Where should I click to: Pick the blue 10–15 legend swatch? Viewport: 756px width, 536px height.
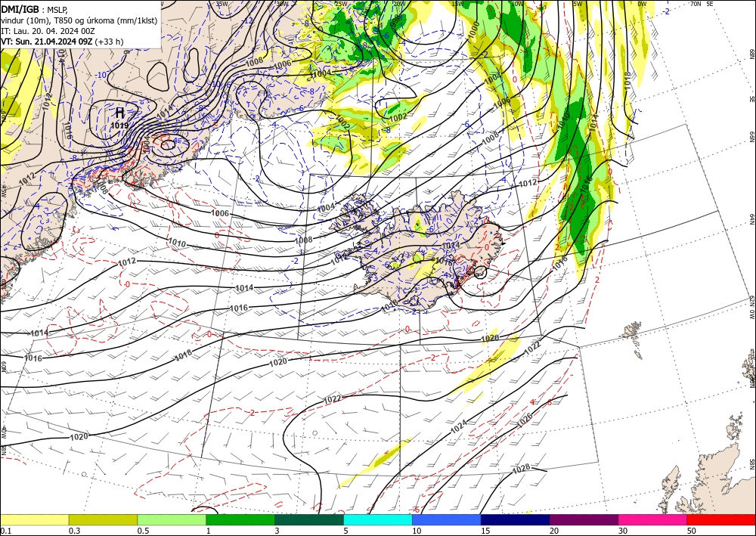coord(447,519)
